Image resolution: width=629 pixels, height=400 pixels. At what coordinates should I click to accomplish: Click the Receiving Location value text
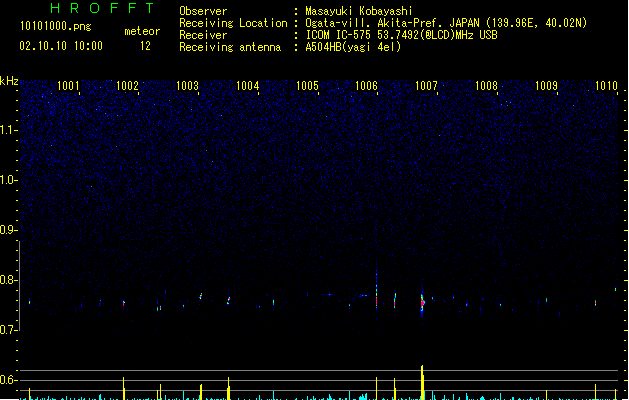pyautogui.click(x=446, y=23)
